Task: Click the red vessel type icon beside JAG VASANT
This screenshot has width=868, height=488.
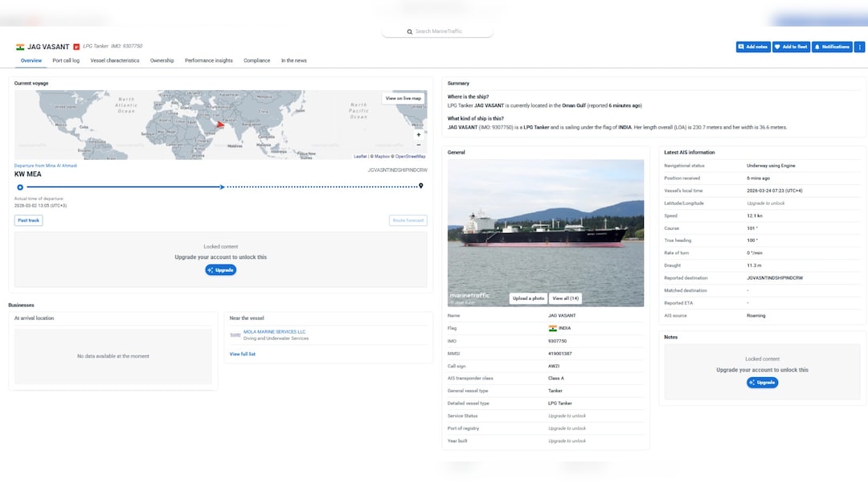Action: pos(76,47)
